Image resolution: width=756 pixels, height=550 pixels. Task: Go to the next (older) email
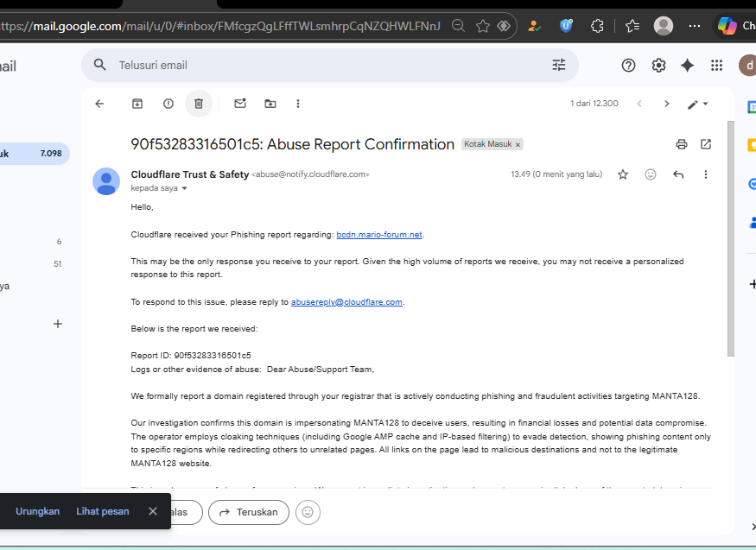[x=667, y=104]
